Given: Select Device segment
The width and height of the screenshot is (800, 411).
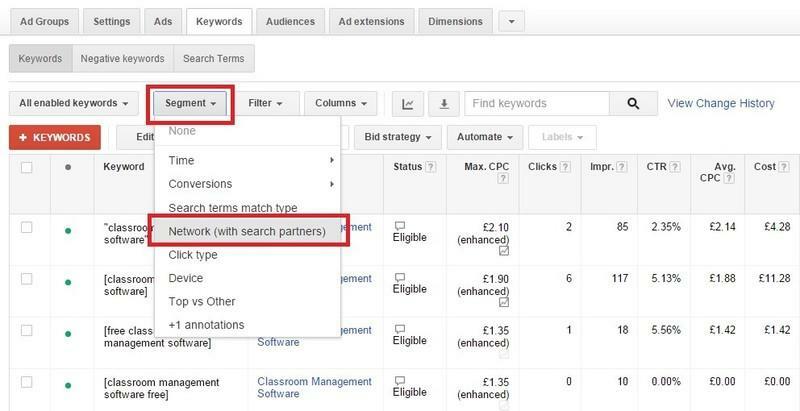Looking at the screenshot, I should pyautogui.click(x=247, y=278).
